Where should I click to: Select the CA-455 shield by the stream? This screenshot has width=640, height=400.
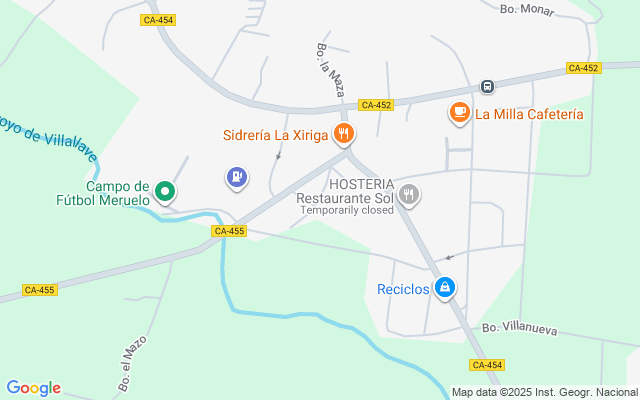[x=229, y=231]
